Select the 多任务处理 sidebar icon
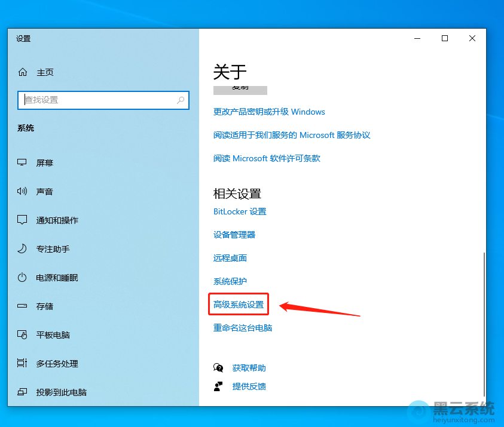The image size is (504, 427). (22, 363)
